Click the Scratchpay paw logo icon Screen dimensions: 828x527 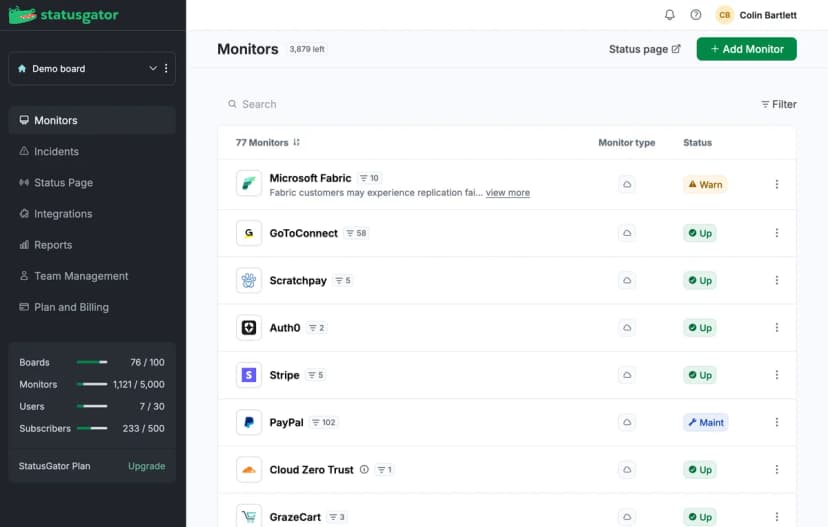coord(249,280)
